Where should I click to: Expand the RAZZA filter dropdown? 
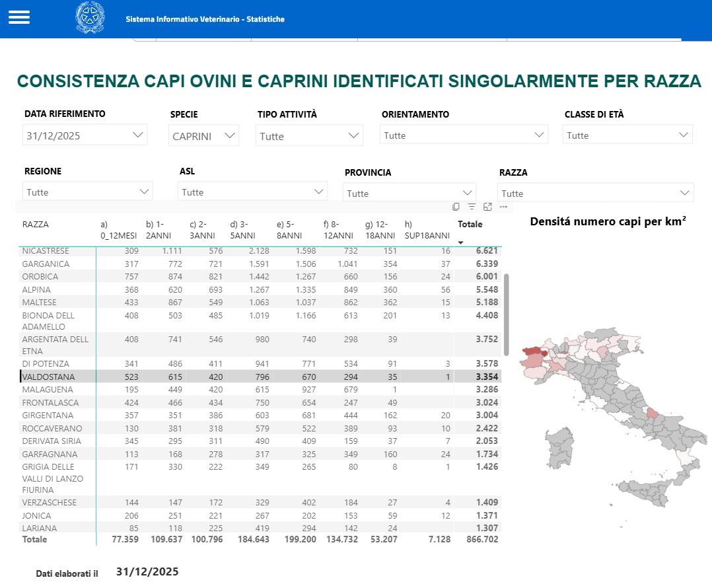tap(595, 193)
